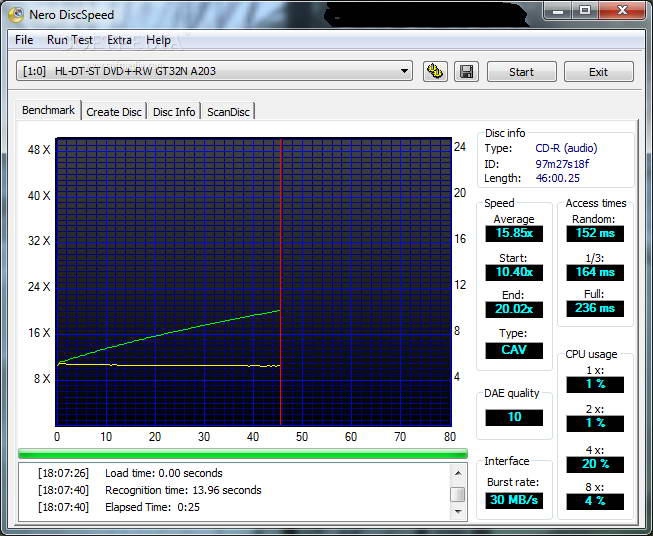The width and height of the screenshot is (653, 536).
Task: Click the Full access time 236 ms
Action: click(x=595, y=309)
